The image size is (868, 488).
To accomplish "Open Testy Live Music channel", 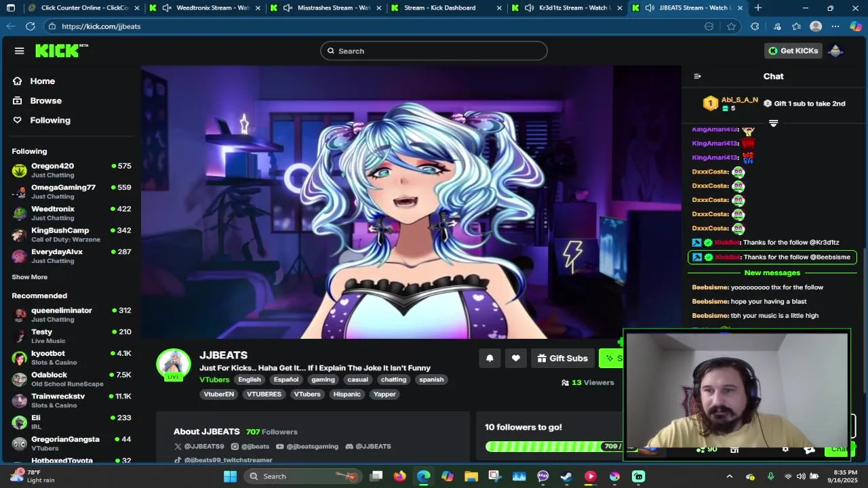I will tap(71, 336).
